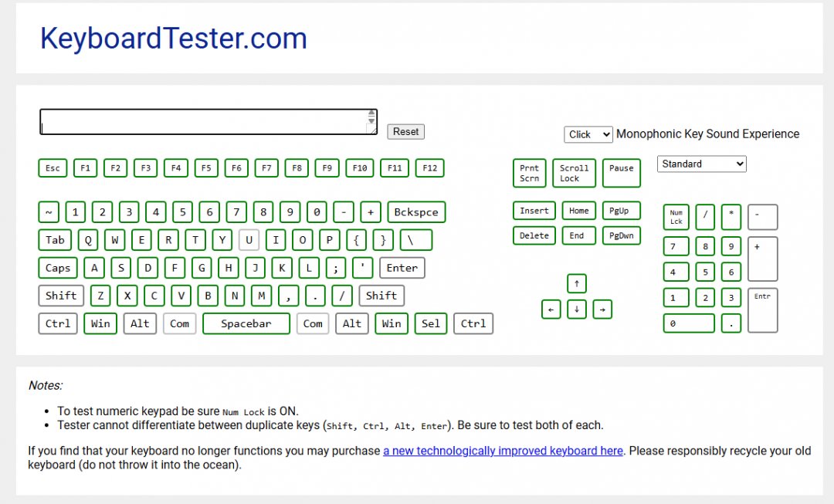This screenshot has height=504, width=834.
Task: Click the main Enter key
Action: (402, 268)
